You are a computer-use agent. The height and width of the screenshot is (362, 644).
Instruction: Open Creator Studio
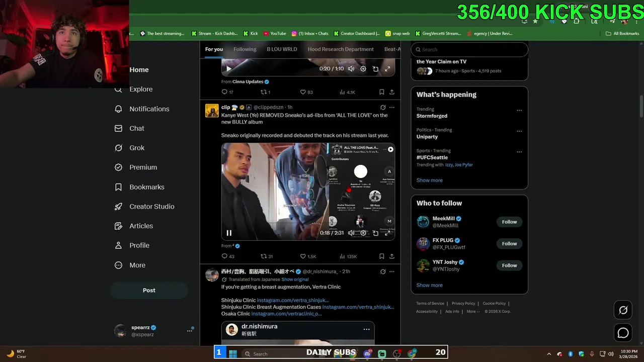point(145,207)
